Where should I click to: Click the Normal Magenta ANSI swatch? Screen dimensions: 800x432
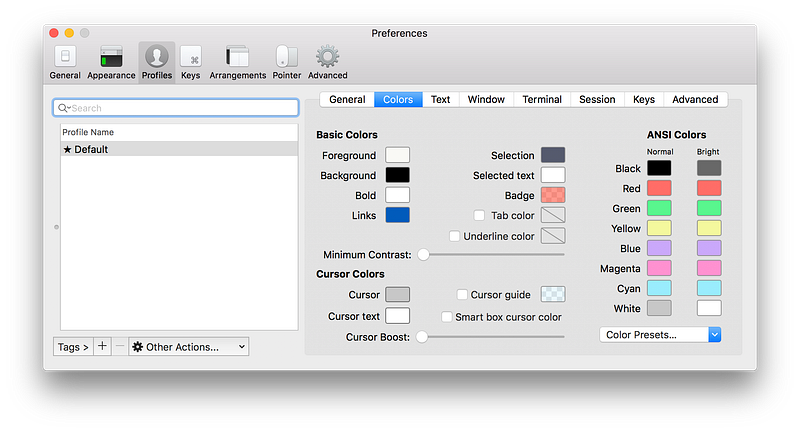pyautogui.click(x=659, y=268)
